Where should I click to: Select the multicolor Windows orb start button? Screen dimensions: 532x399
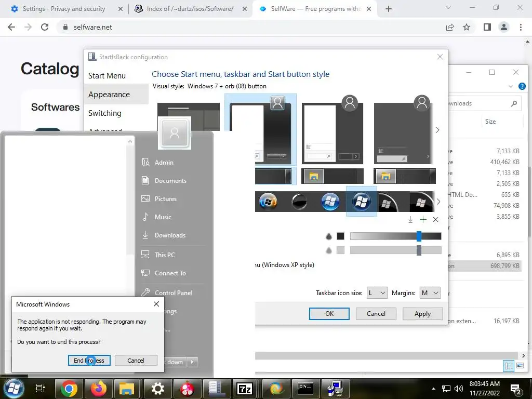pyautogui.click(x=268, y=202)
